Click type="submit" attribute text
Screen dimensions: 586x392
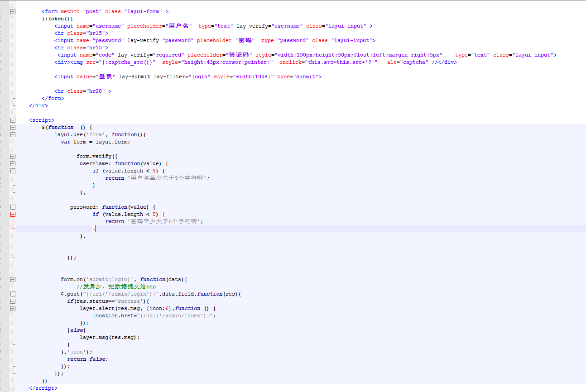(x=298, y=76)
